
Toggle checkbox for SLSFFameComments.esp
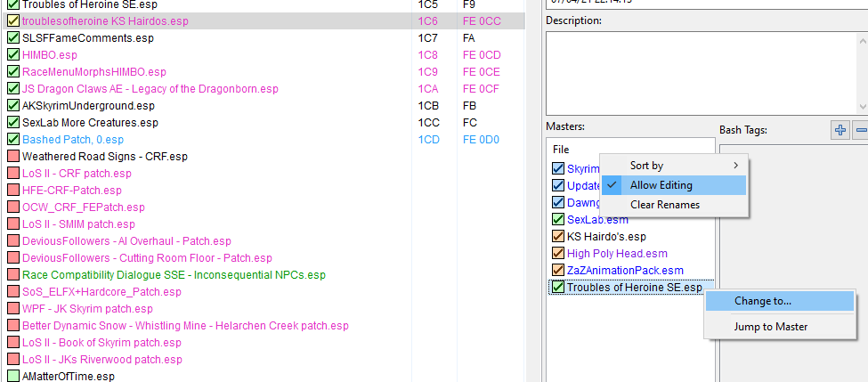(13, 38)
